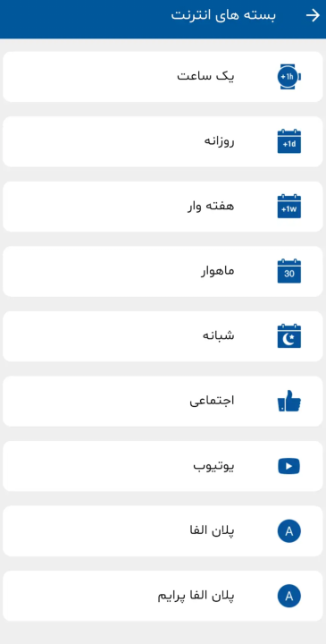Click the +1h watch icon
The width and height of the screenshot is (326, 644).
tap(289, 76)
